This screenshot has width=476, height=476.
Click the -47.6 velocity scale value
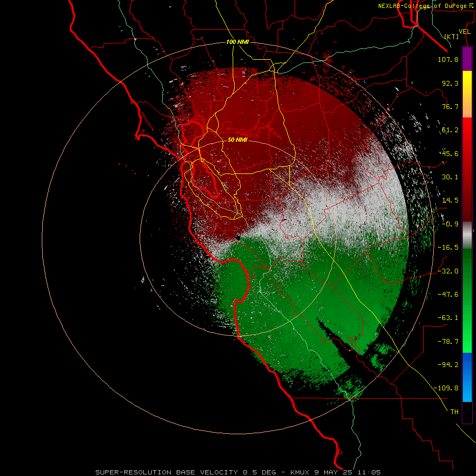(448, 295)
